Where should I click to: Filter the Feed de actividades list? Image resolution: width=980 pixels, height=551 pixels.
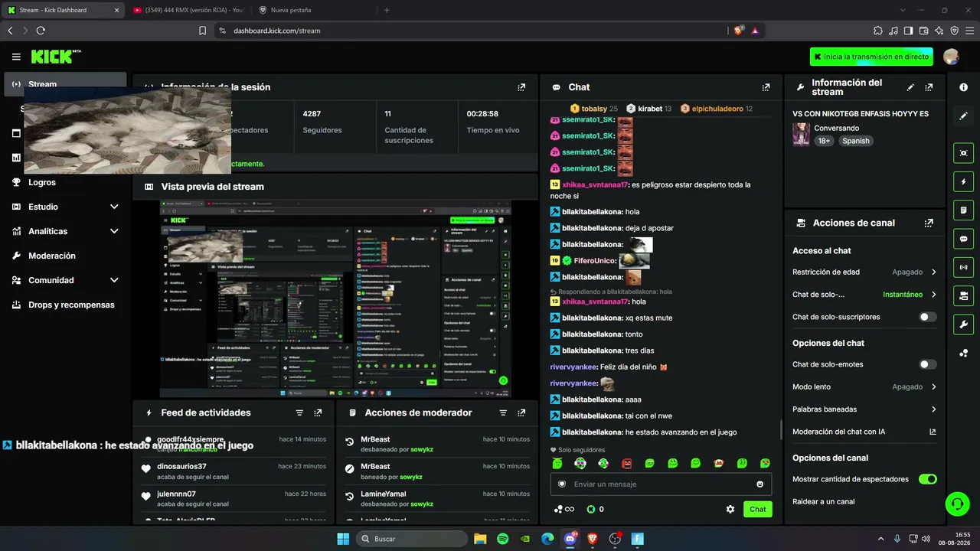299,412
